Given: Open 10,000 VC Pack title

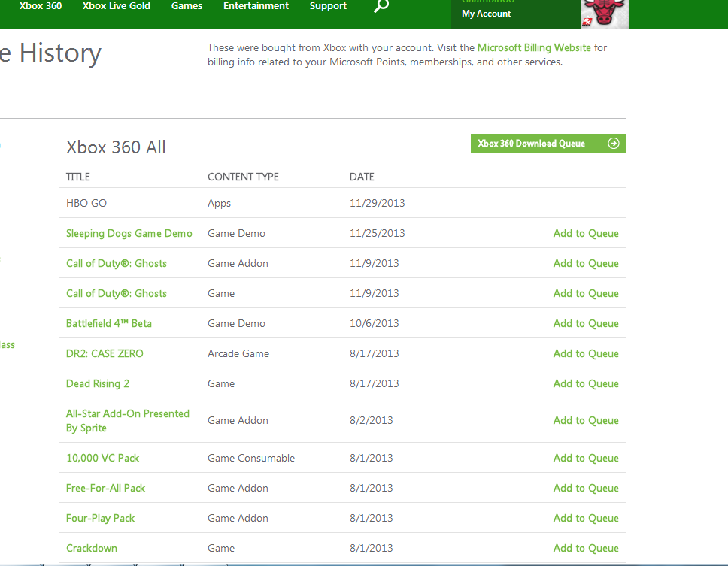Looking at the screenshot, I should point(102,458).
